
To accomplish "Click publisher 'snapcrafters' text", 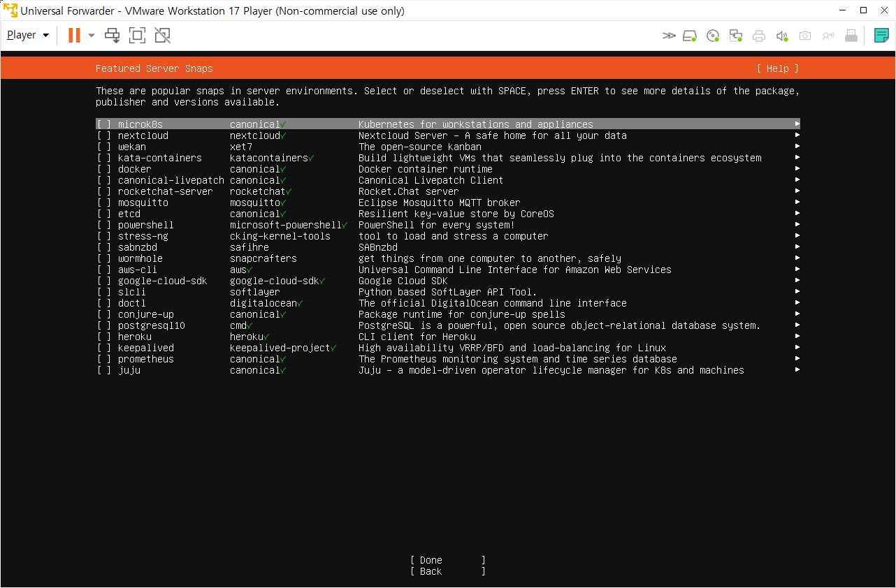I will (x=263, y=258).
